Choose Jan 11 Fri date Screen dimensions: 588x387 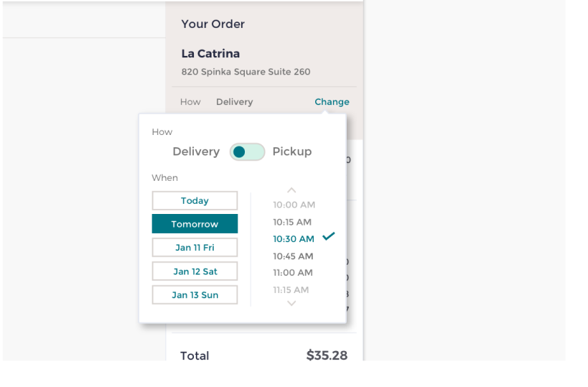195,248
